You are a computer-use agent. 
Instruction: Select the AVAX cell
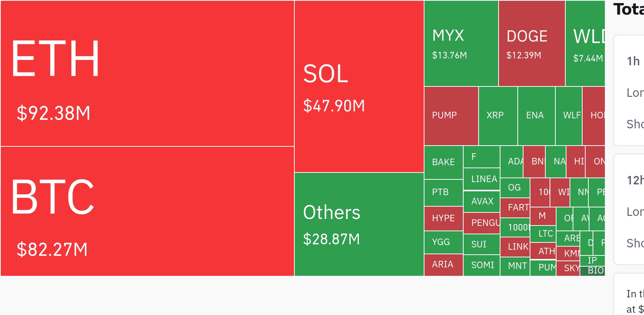[x=481, y=201]
